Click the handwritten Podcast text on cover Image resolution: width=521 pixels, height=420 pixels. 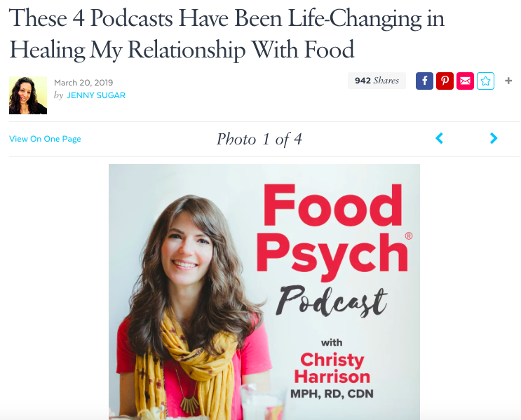(x=332, y=301)
